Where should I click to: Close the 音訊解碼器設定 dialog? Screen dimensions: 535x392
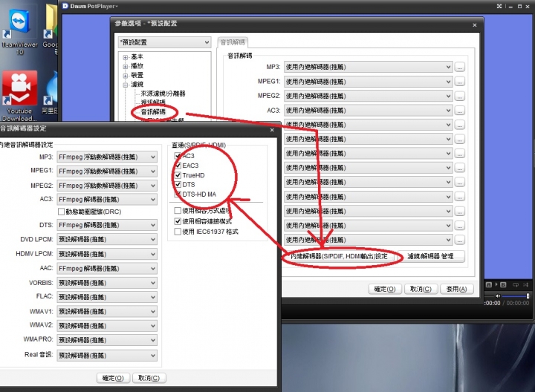[x=272, y=130]
